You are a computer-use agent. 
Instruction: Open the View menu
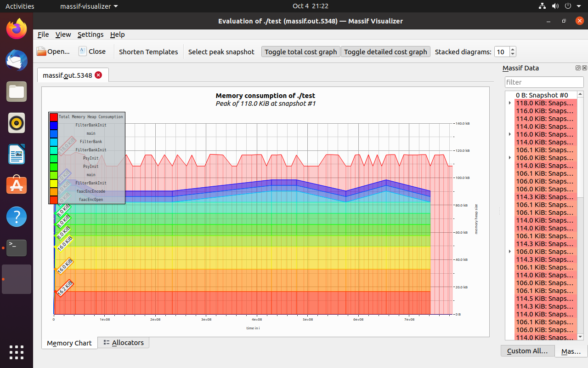point(63,34)
